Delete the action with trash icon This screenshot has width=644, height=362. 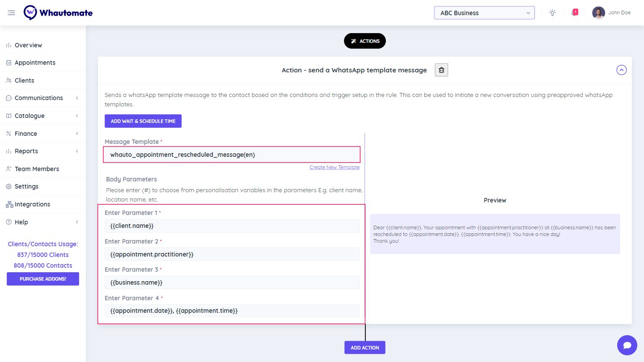441,70
